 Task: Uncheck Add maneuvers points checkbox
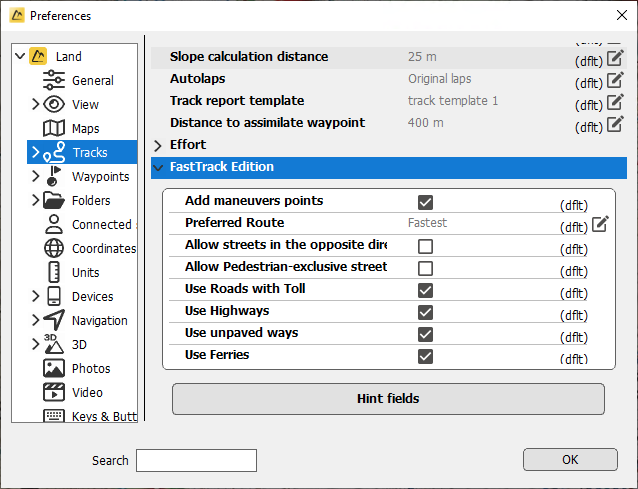425,202
